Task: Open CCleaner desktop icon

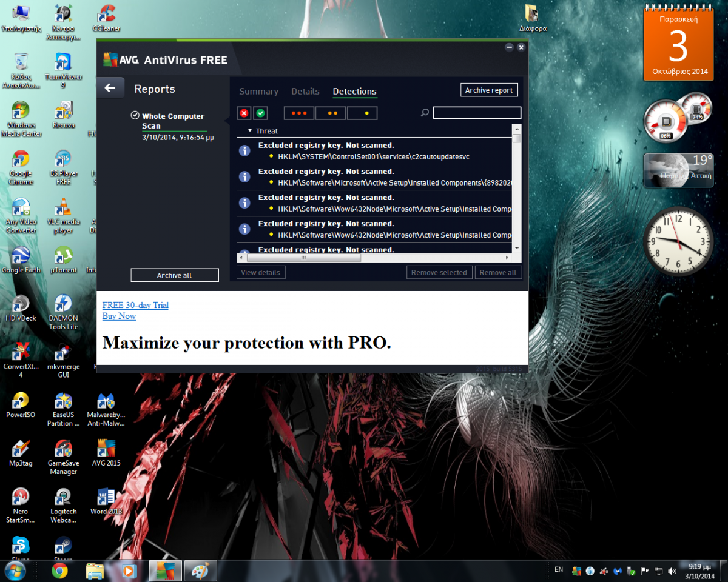Action: 107,18
